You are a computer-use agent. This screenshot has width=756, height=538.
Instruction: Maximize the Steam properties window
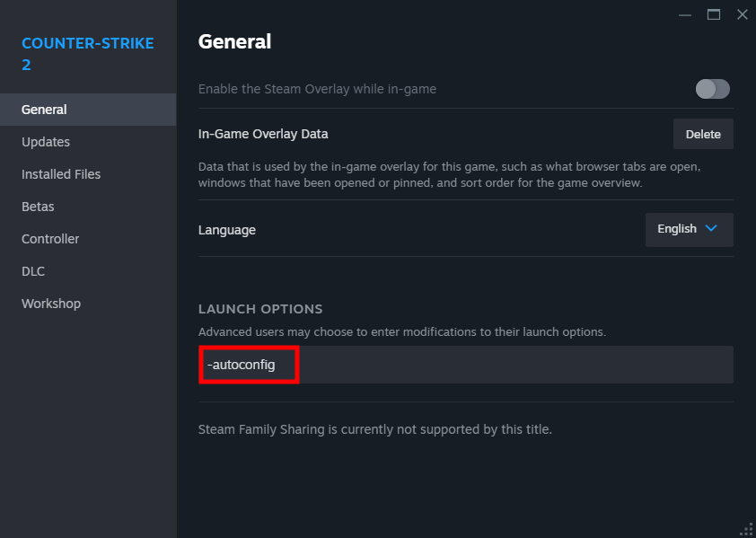[713, 14]
